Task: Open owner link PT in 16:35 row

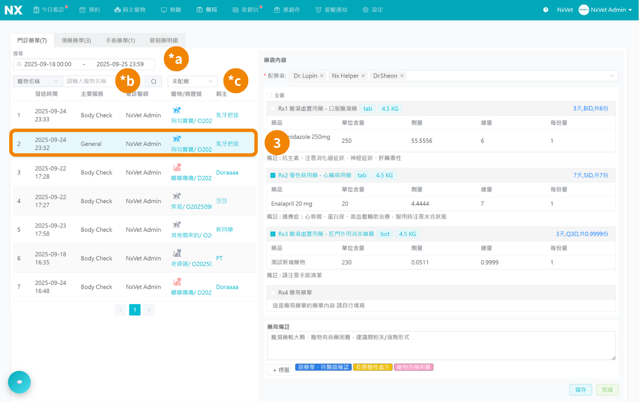Action: point(219,258)
